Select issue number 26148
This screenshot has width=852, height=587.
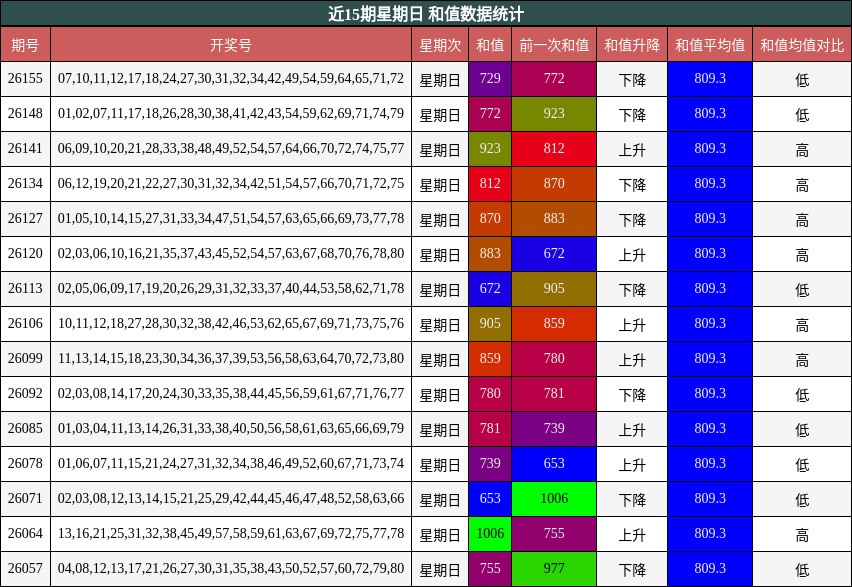tap(25, 114)
